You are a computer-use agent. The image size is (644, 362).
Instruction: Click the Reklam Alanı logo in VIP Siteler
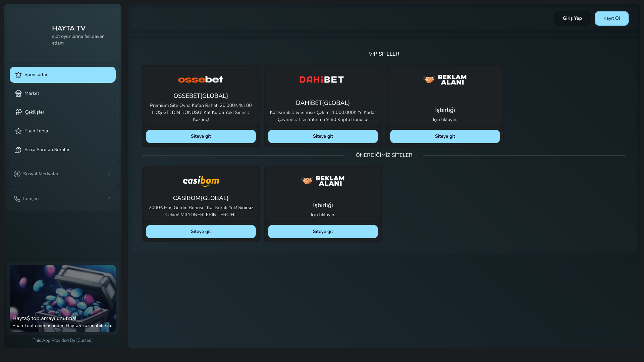(445, 79)
